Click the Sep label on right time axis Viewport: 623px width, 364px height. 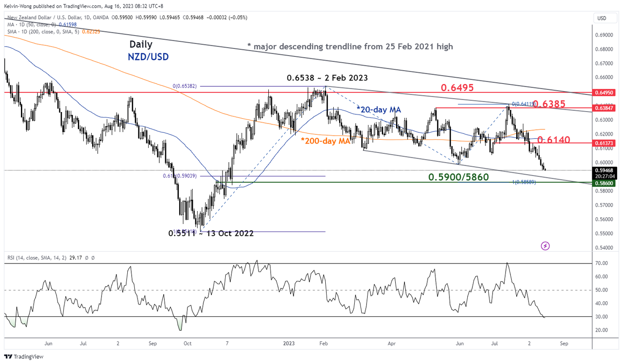click(x=563, y=344)
